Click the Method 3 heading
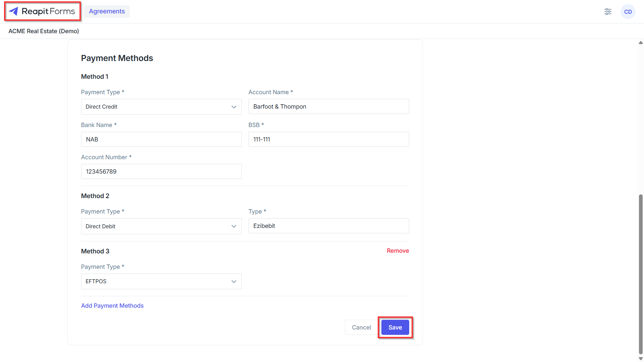The width and height of the screenshot is (644, 362). point(95,251)
